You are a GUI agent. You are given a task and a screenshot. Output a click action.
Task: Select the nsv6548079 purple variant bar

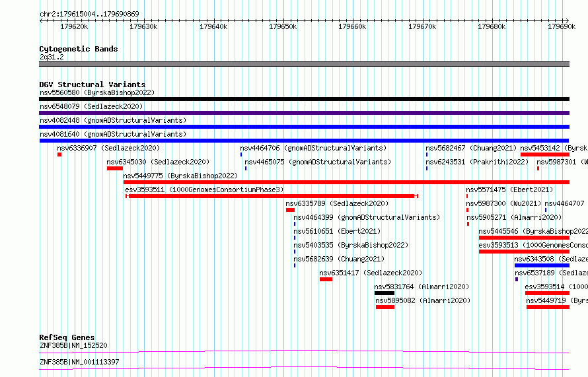pyautogui.click(x=304, y=113)
